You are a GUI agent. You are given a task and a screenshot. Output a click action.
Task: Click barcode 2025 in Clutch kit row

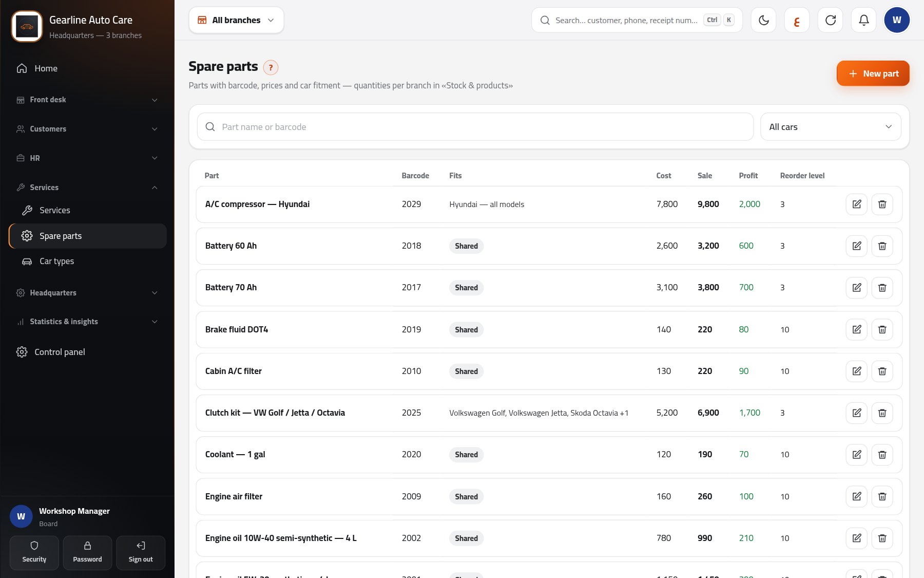click(411, 413)
